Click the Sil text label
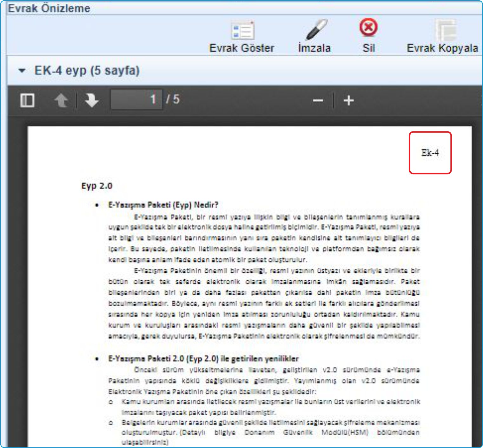 [368, 48]
